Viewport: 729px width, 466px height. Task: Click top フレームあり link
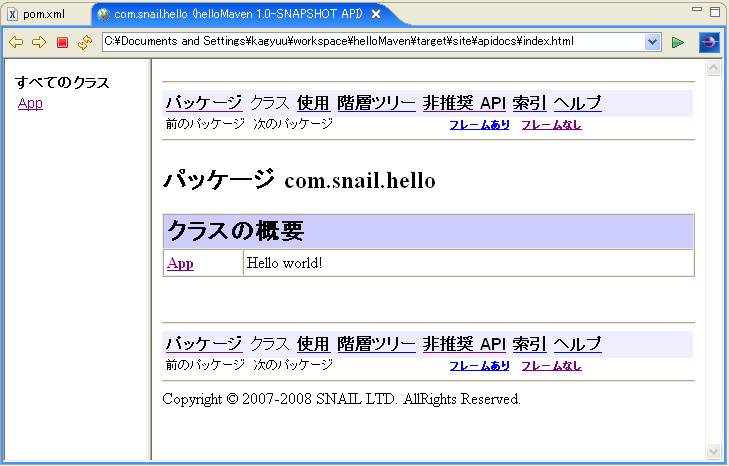(479, 125)
